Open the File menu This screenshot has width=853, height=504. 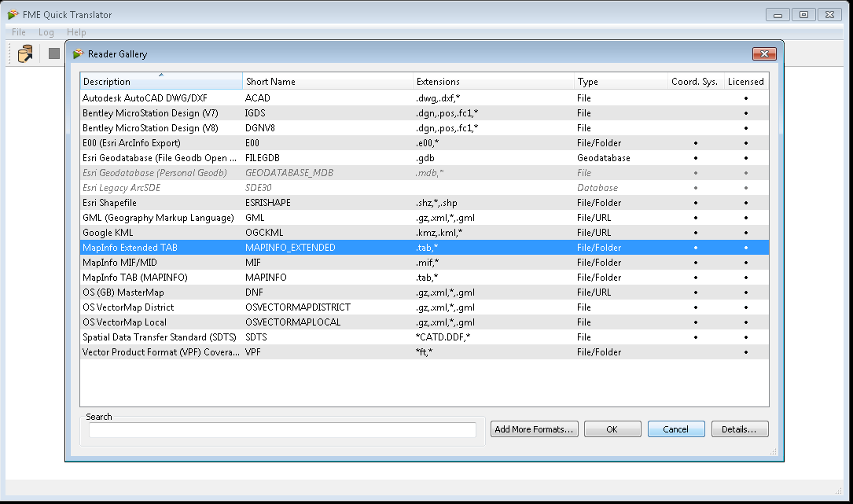pos(17,32)
